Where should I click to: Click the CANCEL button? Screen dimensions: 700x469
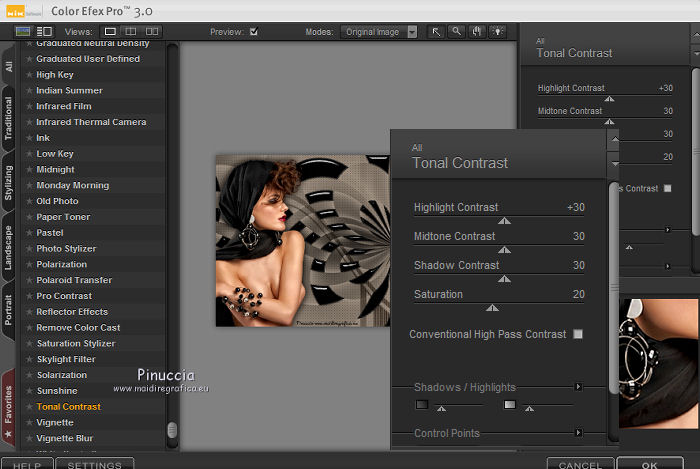click(580, 464)
